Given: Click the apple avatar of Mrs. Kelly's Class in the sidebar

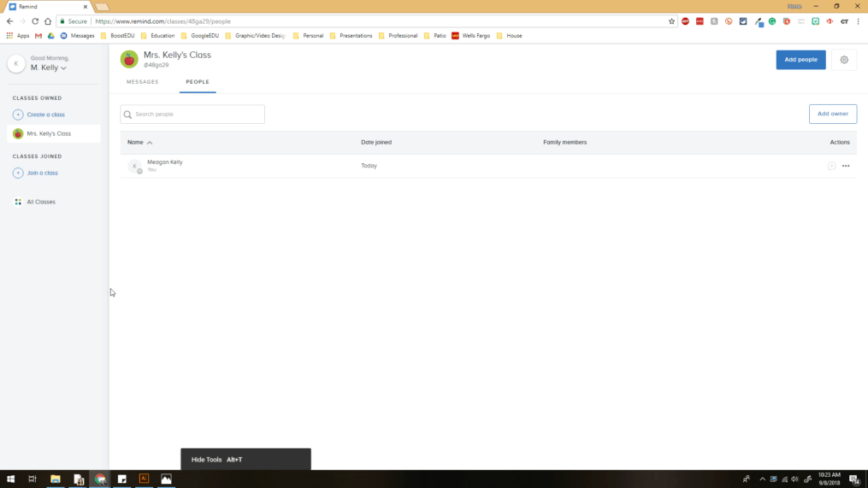Looking at the screenshot, I should (18, 134).
